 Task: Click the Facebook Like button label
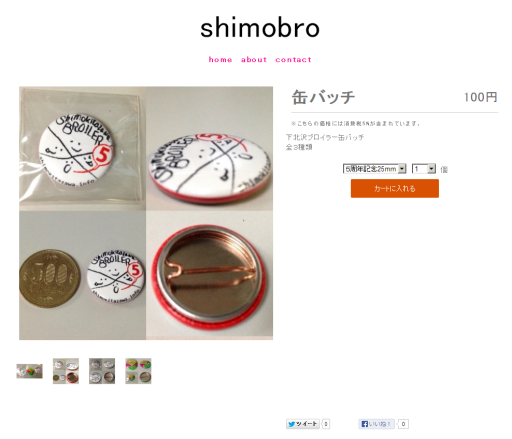pos(380,424)
